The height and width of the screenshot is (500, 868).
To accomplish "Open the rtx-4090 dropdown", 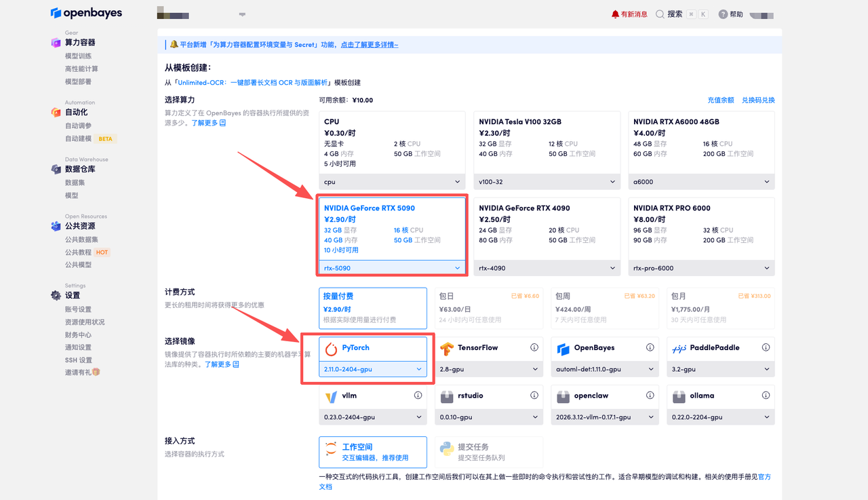I will 547,268.
